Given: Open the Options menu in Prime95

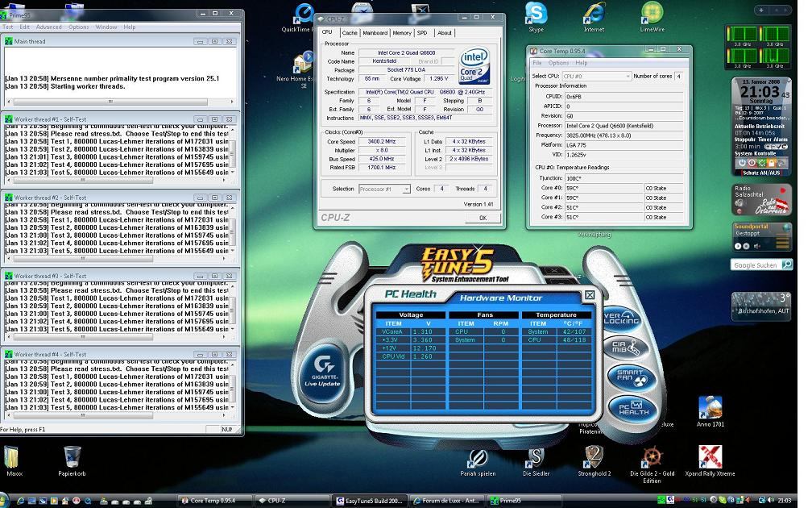Looking at the screenshot, I should [79, 27].
